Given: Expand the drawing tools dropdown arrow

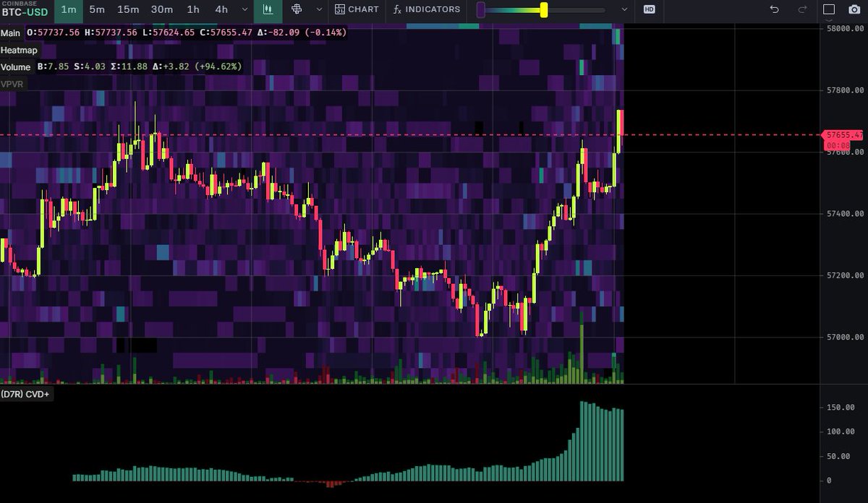Looking at the screenshot, I should [x=318, y=10].
